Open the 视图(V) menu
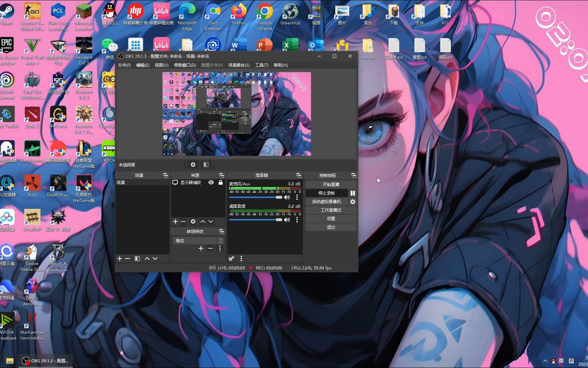588x368 pixels. coord(161,65)
